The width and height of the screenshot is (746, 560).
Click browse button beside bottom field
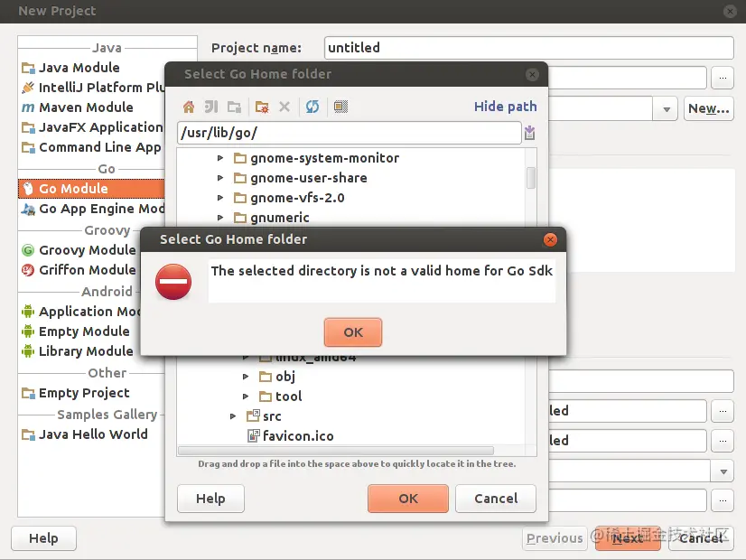pos(723,500)
